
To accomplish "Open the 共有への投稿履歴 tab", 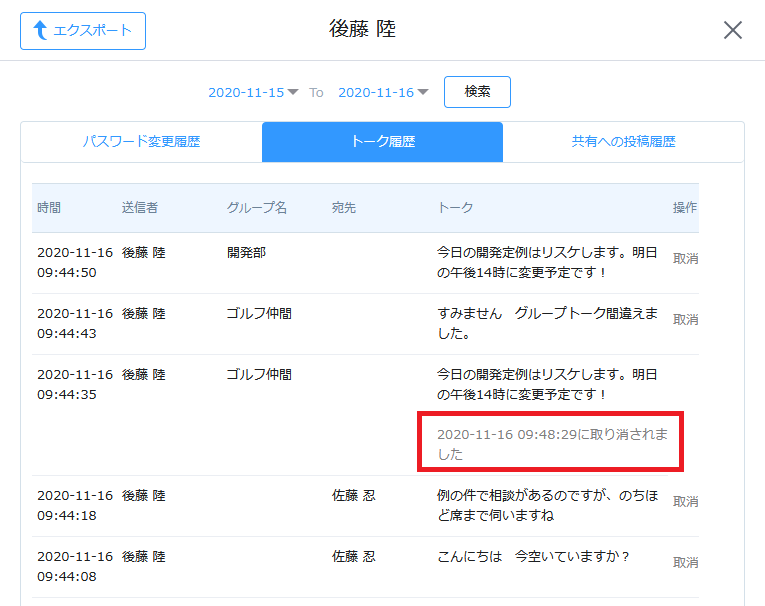I will point(623,142).
